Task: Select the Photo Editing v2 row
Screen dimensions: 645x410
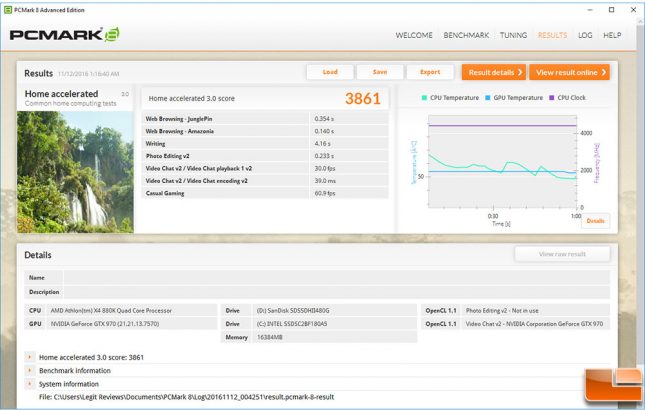Action: click(x=265, y=156)
